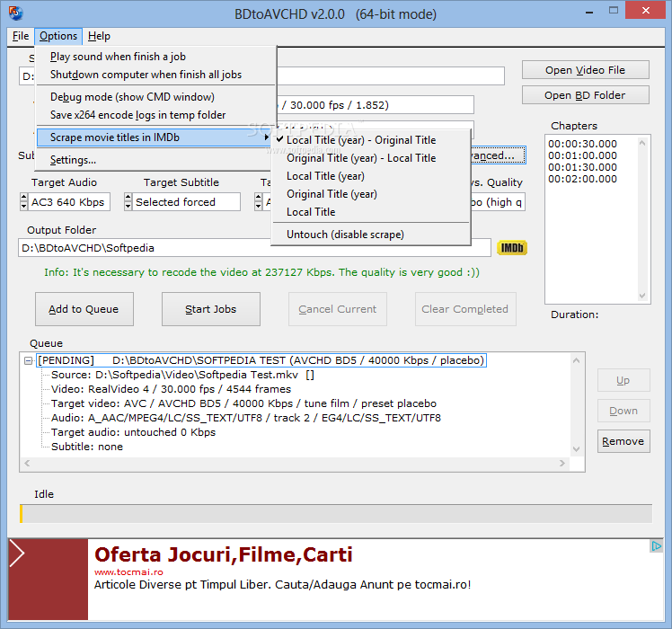Click Queue list scroll up arrow
The height and width of the screenshot is (629, 672).
[x=577, y=360]
